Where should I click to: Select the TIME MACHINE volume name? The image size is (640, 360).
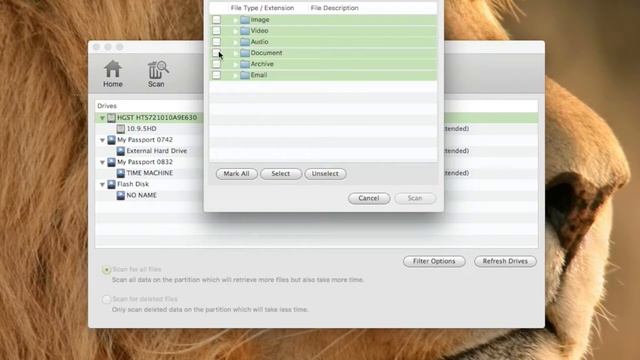[150, 173]
